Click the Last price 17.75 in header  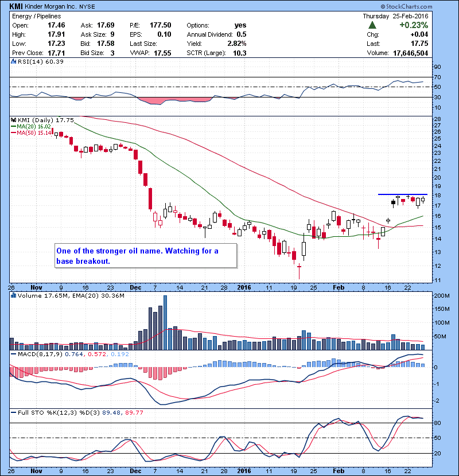click(419, 44)
